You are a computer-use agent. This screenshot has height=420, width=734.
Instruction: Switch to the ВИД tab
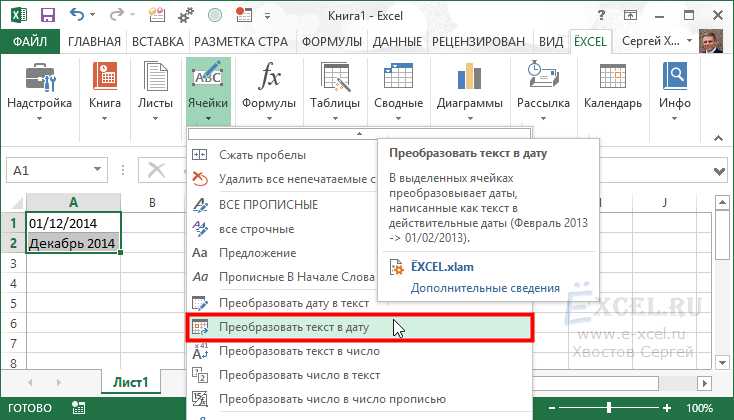click(x=551, y=42)
